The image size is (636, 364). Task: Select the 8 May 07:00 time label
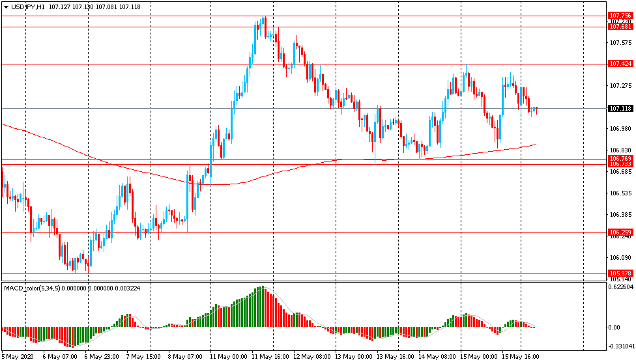coord(187,356)
